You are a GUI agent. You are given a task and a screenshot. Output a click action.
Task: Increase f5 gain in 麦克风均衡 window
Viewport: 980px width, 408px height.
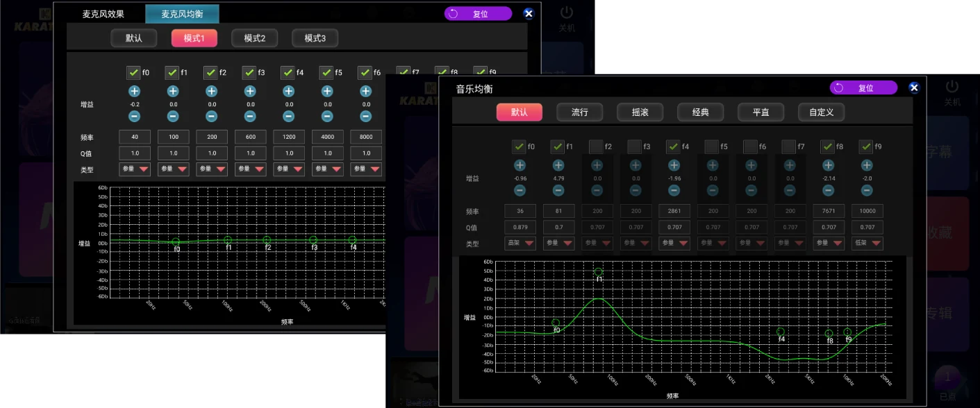click(x=327, y=91)
